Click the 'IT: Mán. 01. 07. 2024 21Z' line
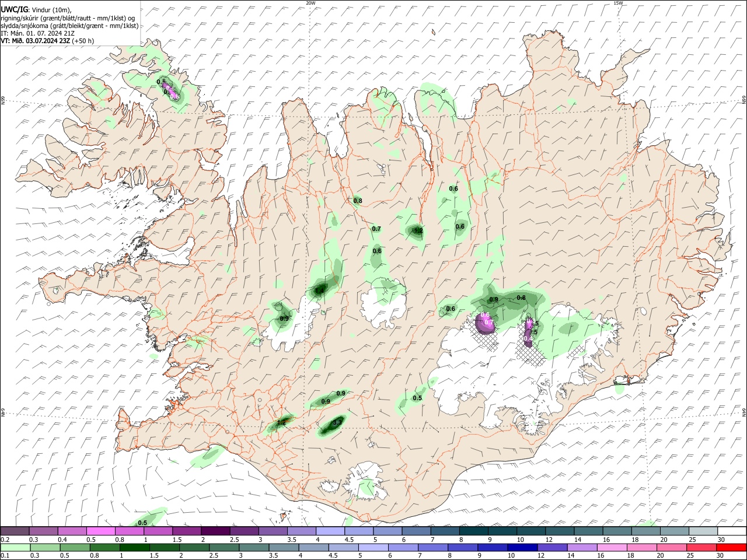The image size is (747, 560). 37,33
